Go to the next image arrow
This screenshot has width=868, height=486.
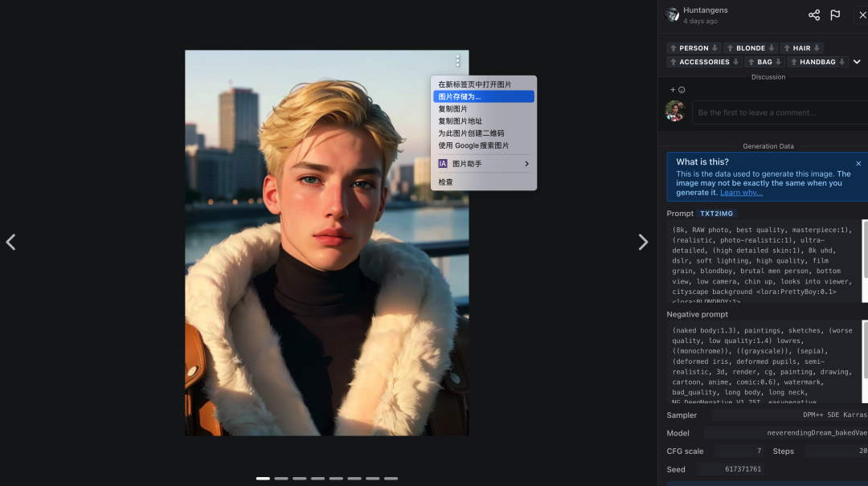click(x=643, y=242)
